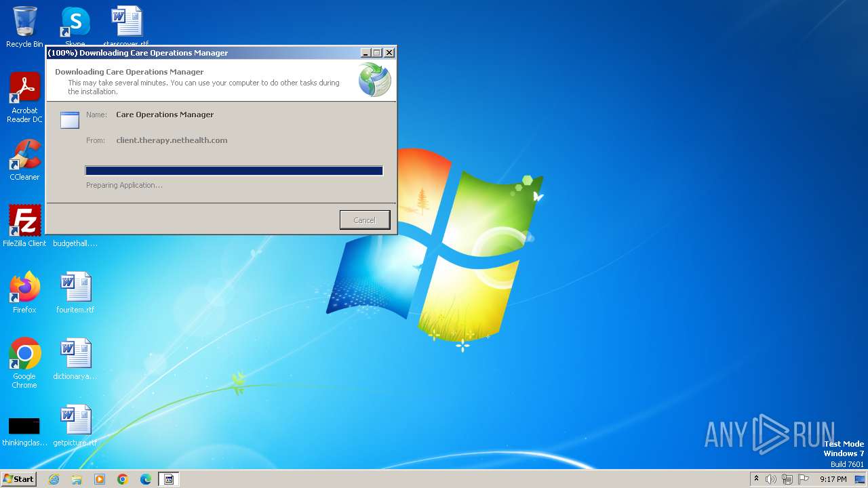Select the dictionarya... rtf document
Image resolution: width=868 pixels, height=488 pixels.
pos(75,359)
